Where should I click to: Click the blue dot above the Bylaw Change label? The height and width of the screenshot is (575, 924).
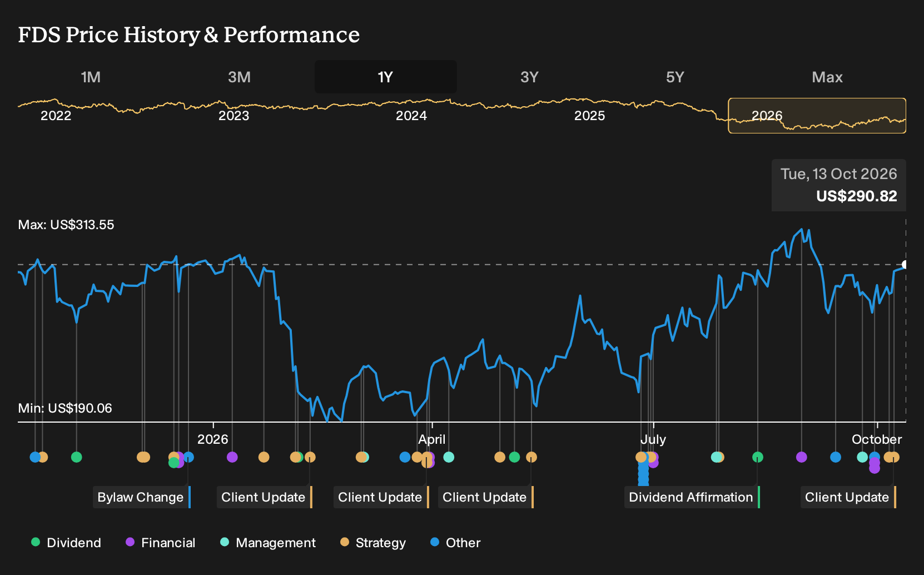(188, 457)
